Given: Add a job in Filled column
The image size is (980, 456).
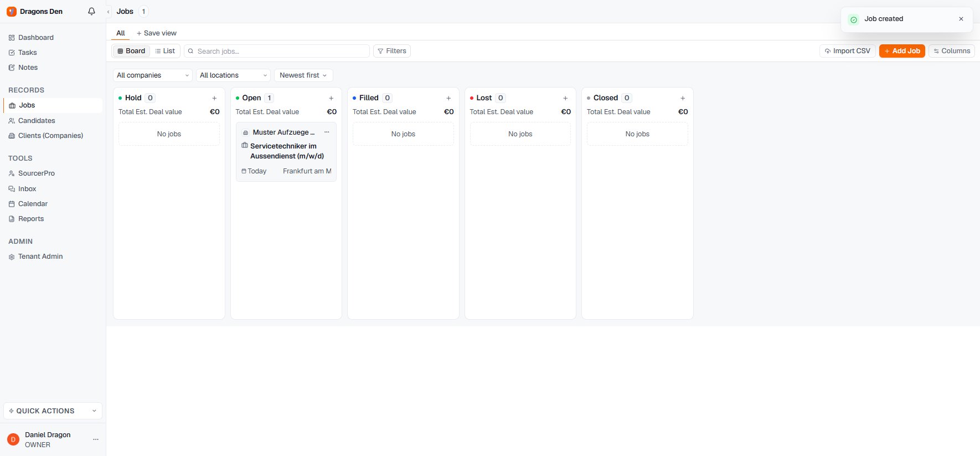Looking at the screenshot, I should coord(448,98).
